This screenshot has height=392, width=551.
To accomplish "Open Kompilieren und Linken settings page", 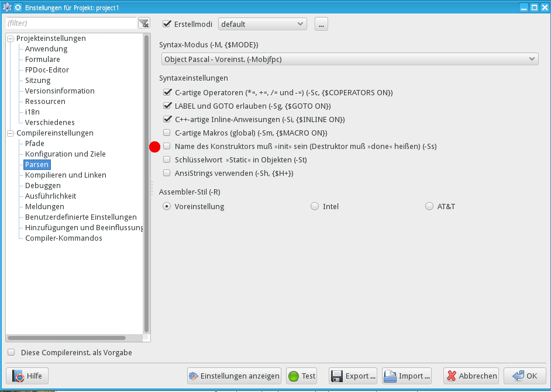I will pyautogui.click(x=66, y=175).
